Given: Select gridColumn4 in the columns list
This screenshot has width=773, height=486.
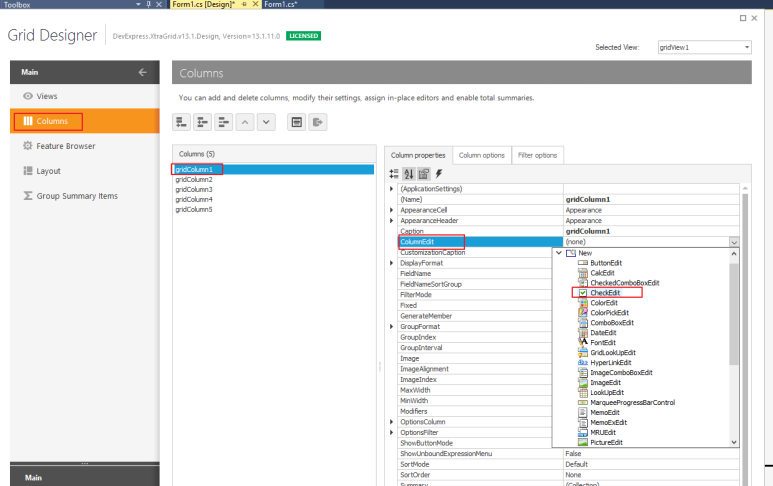Looking at the screenshot, I should pos(194,199).
